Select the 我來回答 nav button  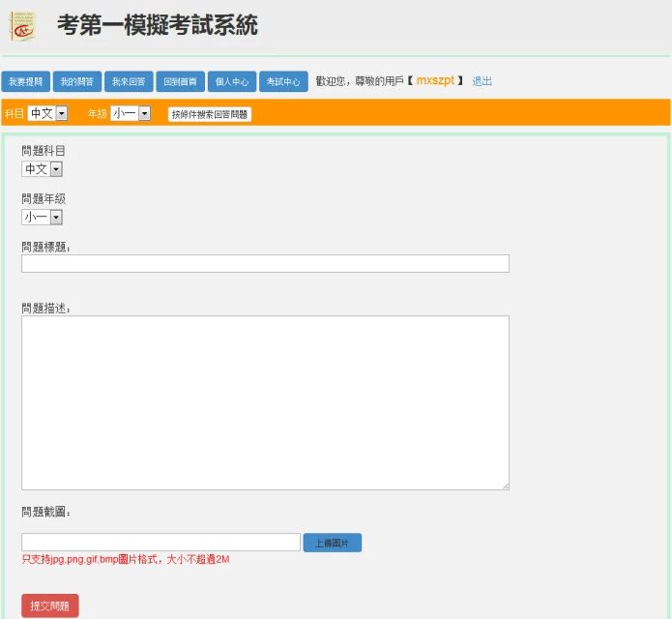pos(128,82)
